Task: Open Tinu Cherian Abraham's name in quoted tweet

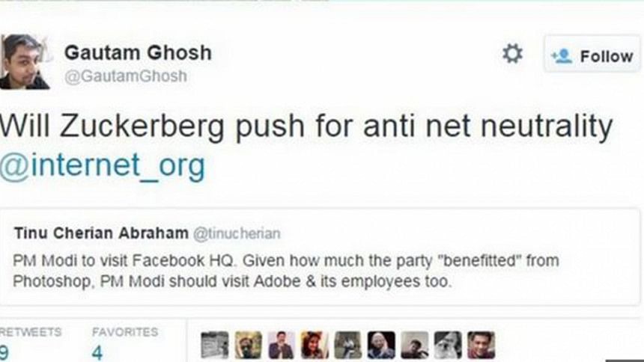Action: 101,233
